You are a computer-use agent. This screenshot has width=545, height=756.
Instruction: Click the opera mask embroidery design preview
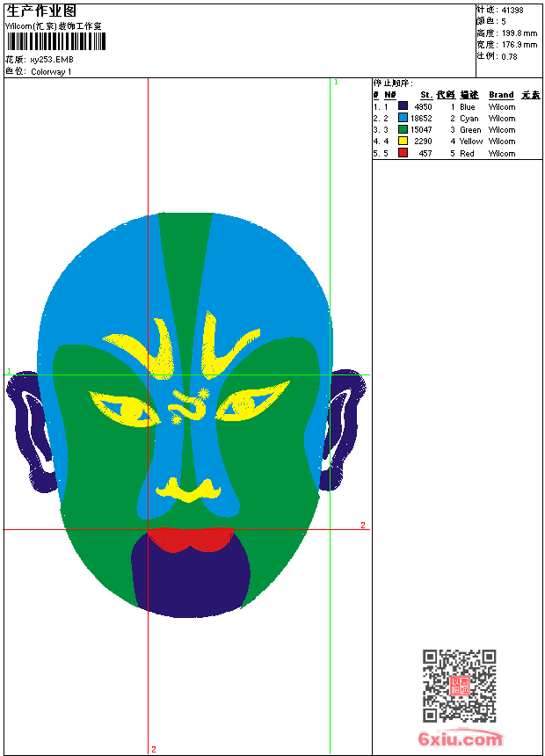[x=185, y=415]
